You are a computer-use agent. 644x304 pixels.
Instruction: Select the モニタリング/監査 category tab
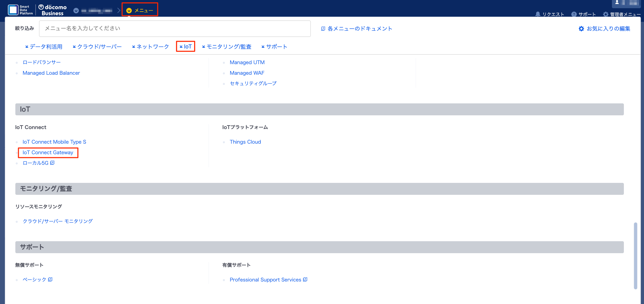pyautogui.click(x=227, y=47)
